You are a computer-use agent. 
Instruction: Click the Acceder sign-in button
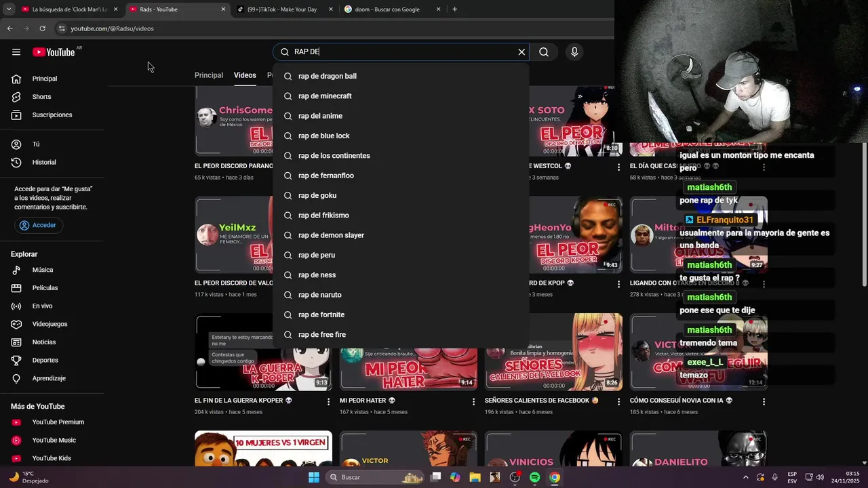[39, 225]
